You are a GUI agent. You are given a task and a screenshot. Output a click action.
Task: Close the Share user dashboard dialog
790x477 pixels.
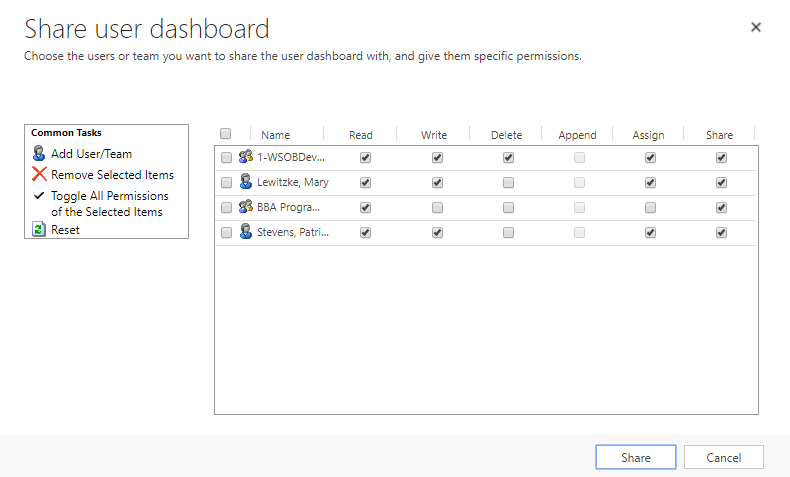click(x=756, y=28)
